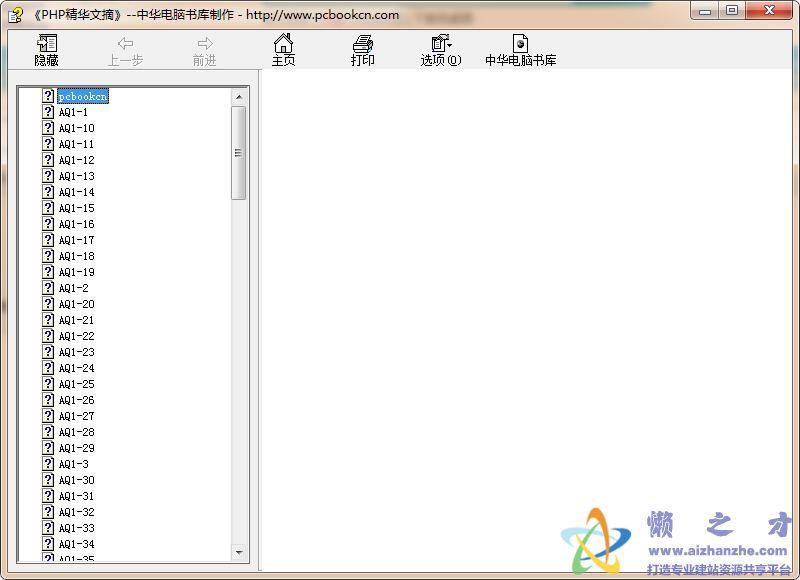Viewport: 800px width, 580px height.
Task: Click the page icon beside AQ1-18
Action: (x=48, y=256)
